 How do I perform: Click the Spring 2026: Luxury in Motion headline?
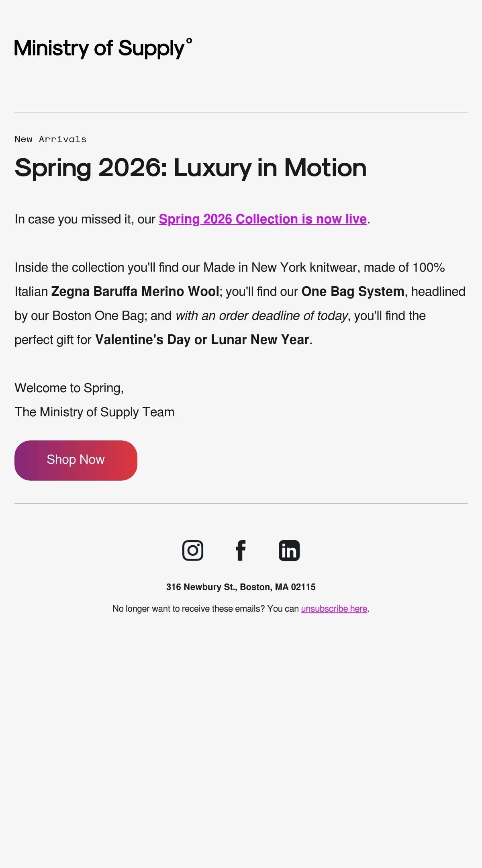pos(190,168)
